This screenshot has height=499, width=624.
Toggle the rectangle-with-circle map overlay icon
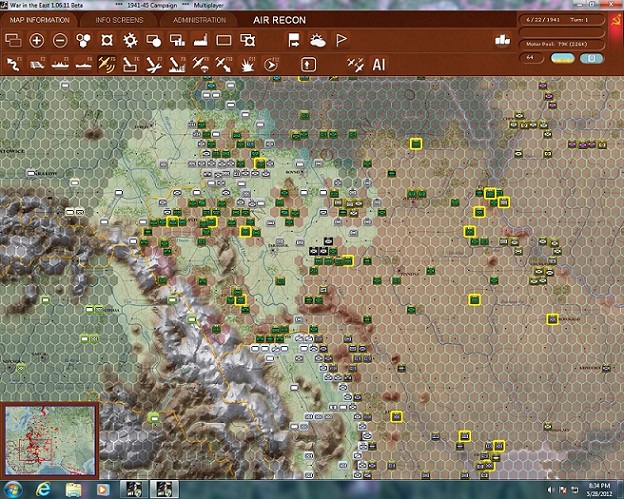(154, 40)
